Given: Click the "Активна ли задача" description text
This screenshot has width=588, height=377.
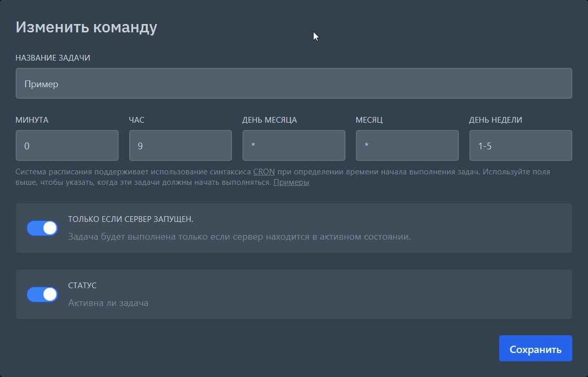Looking at the screenshot, I should 108,303.
